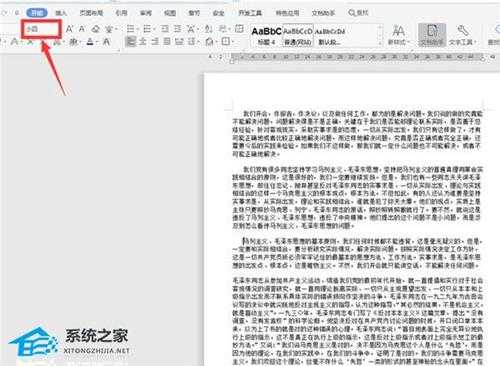Open the 安全 tab
500x366 pixels.
(x=218, y=13)
